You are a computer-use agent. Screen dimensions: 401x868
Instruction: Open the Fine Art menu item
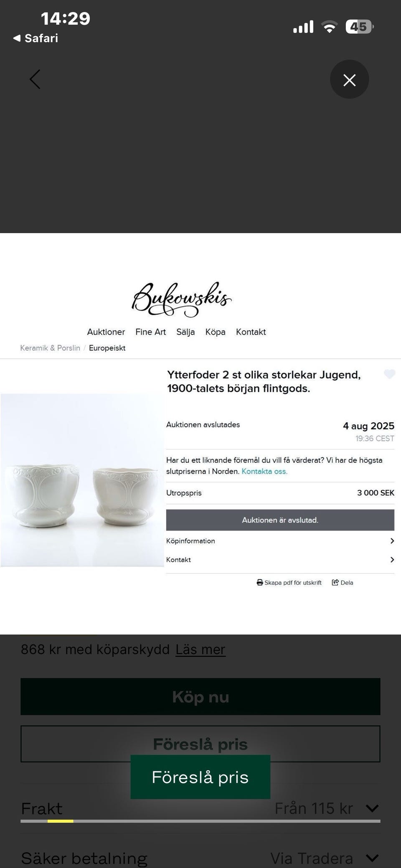tap(150, 332)
